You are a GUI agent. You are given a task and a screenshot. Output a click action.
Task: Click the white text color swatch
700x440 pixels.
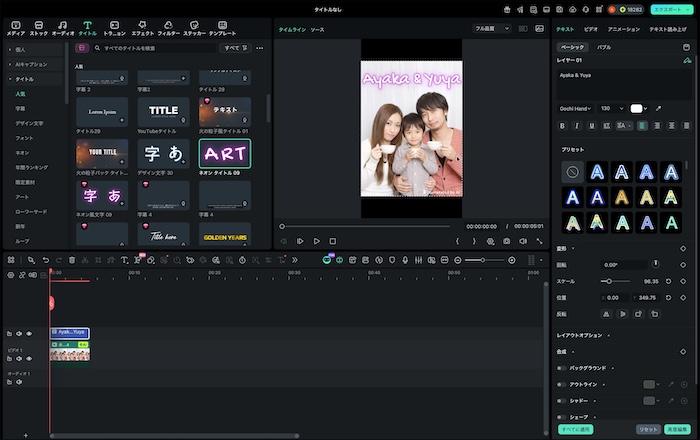coord(636,108)
